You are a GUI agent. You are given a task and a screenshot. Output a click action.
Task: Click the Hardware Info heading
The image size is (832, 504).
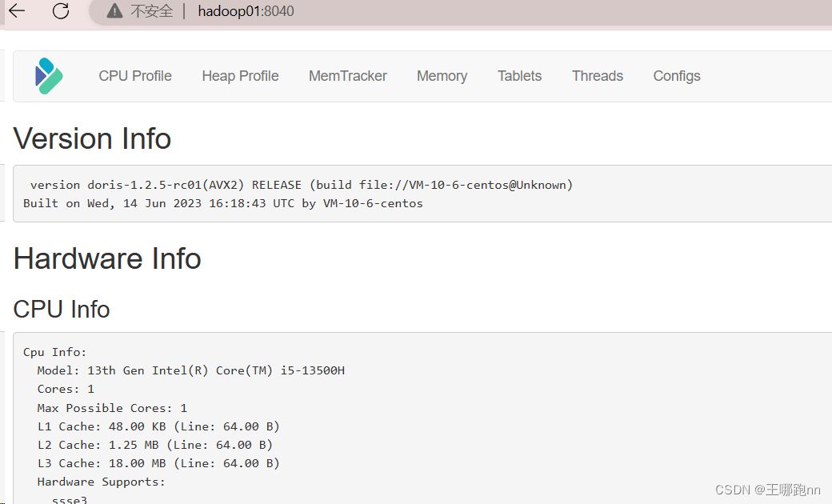tap(107, 258)
